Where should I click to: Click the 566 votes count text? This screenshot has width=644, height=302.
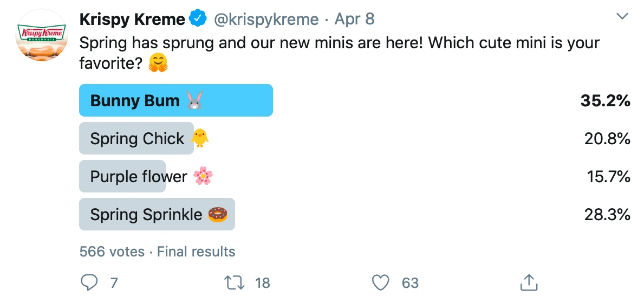point(112,252)
